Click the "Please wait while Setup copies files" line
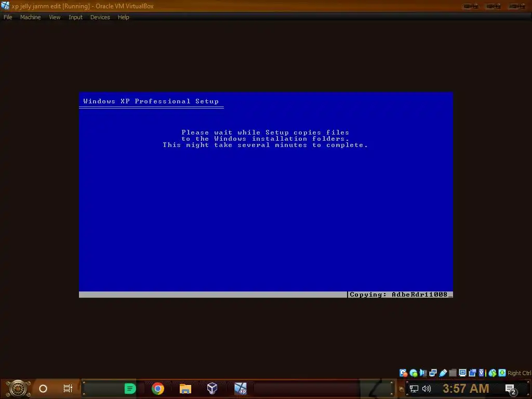 [265, 132]
